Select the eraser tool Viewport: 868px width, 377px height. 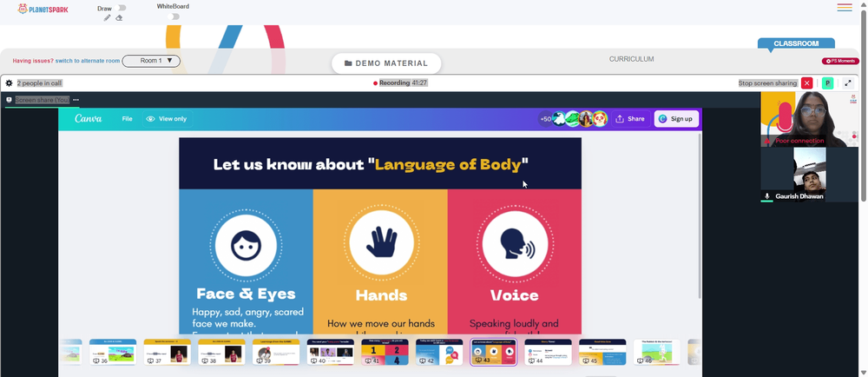(119, 17)
